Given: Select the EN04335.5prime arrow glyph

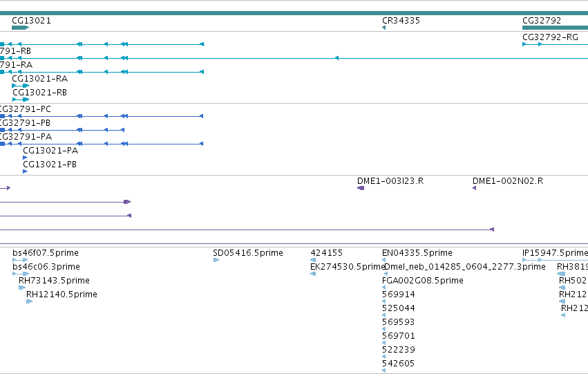Looking at the screenshot, I should [x=383, y=260].
